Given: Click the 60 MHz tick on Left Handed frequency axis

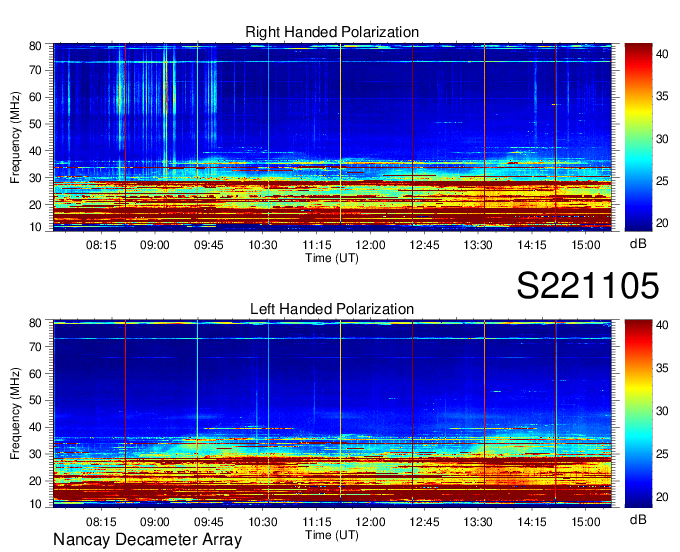Looking at the screenshot, I should [x=36, y=374].
